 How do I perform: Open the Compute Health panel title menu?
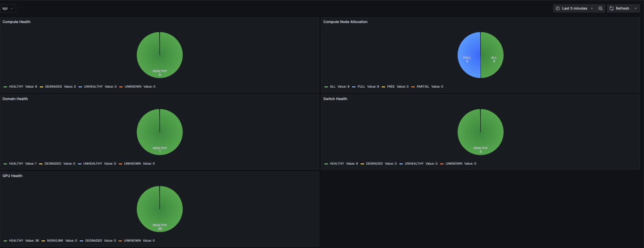17,21
